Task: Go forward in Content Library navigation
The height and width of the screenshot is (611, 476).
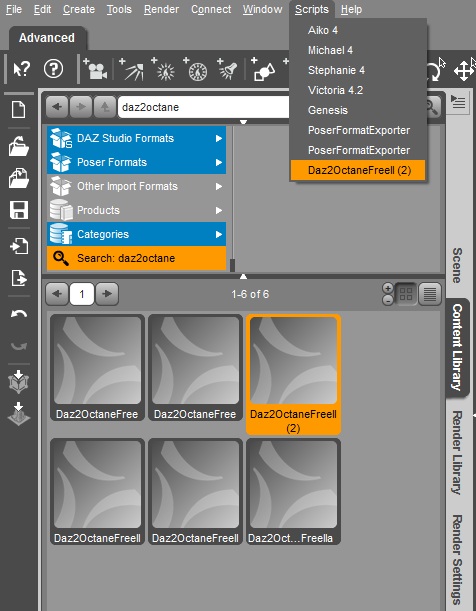Action: [x=81, y=107]
